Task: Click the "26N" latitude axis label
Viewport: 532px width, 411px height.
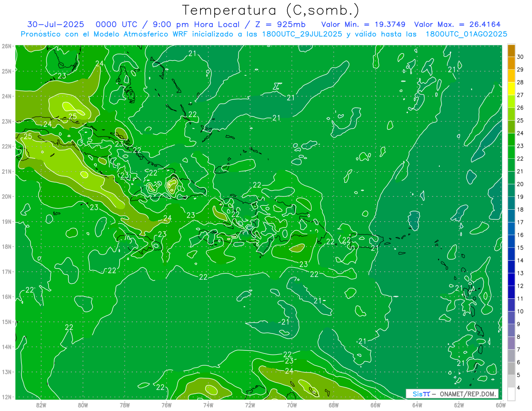Action: (6, 46)
